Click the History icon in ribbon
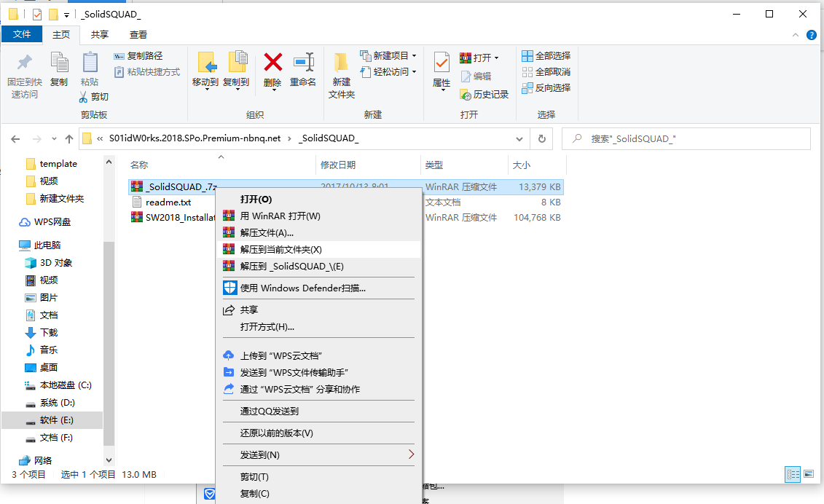Image resolution: width=824 pixels, height=504 pixels. click(x=466, y=95)
